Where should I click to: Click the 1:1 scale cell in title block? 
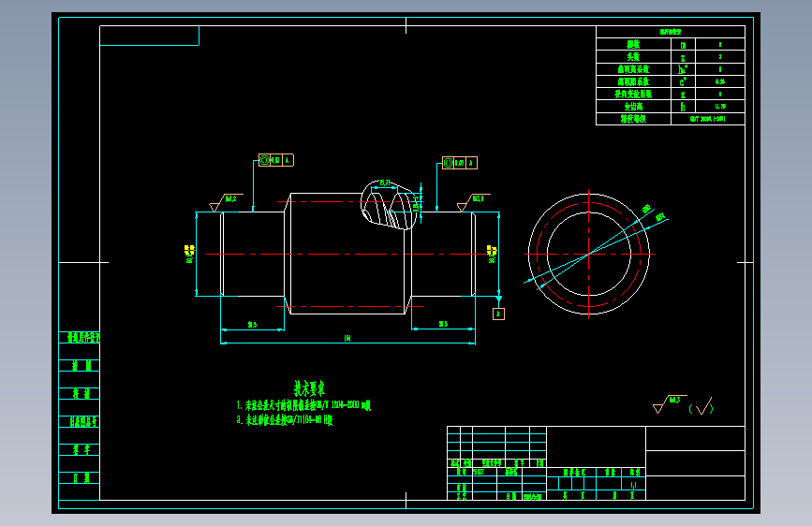(x=633, y=485)
